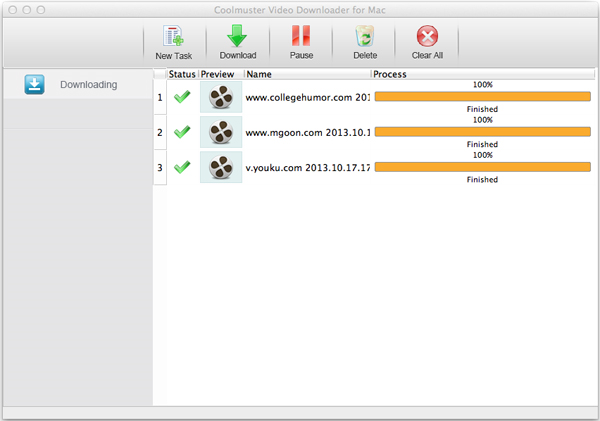The width and height of the screenshot is (600, 421).
Task: Sort by the Name column header
Action: 306,74
